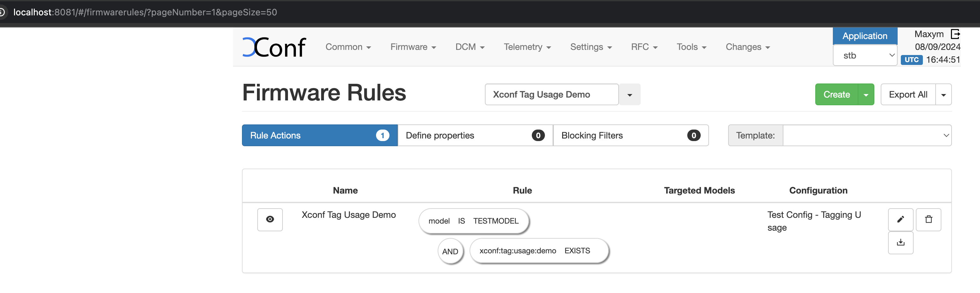Viewport: 980px width, 293px height.
Task: Open the Firmware menu
Action: (413, 47)
